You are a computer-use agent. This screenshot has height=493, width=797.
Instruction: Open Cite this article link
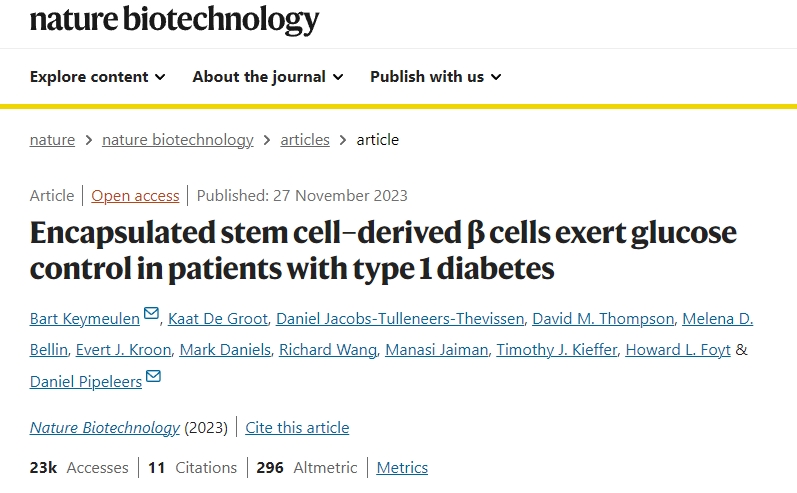tap(297, 428)
